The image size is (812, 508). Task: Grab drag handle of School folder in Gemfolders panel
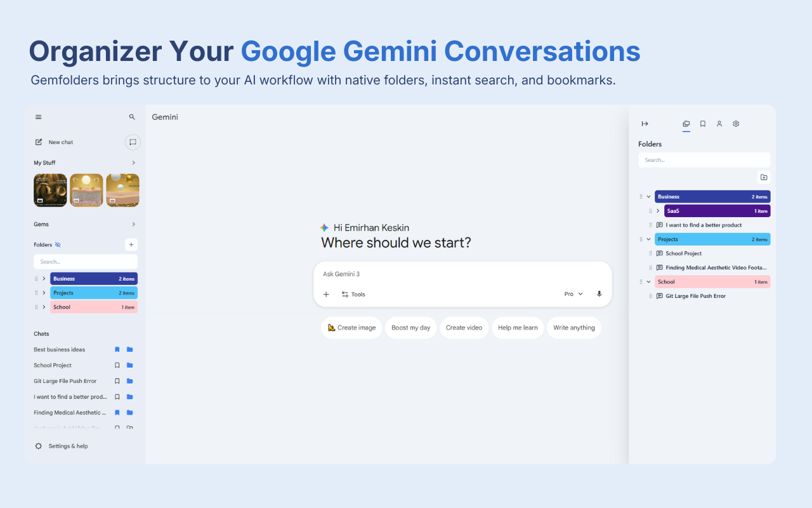coord(641,282)
